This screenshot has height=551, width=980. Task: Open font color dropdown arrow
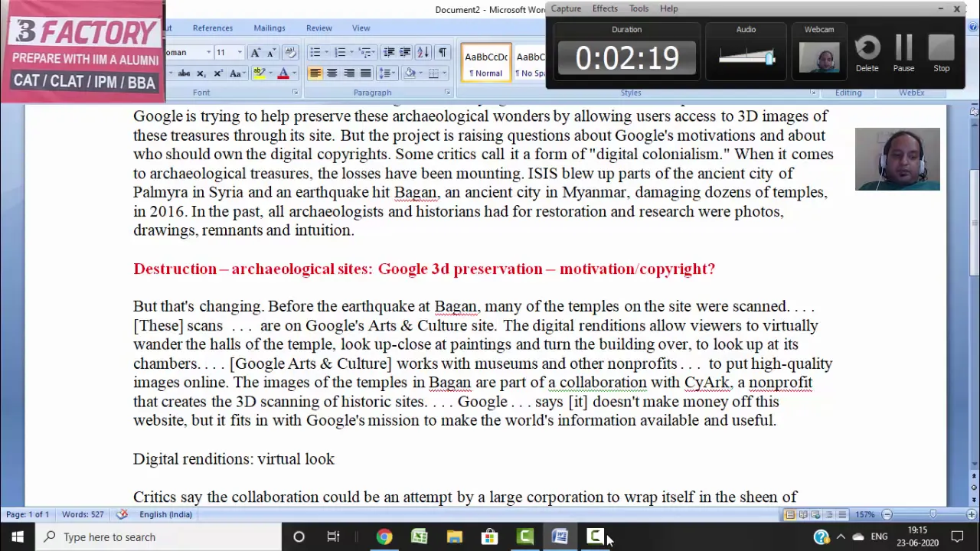point(293,73)
